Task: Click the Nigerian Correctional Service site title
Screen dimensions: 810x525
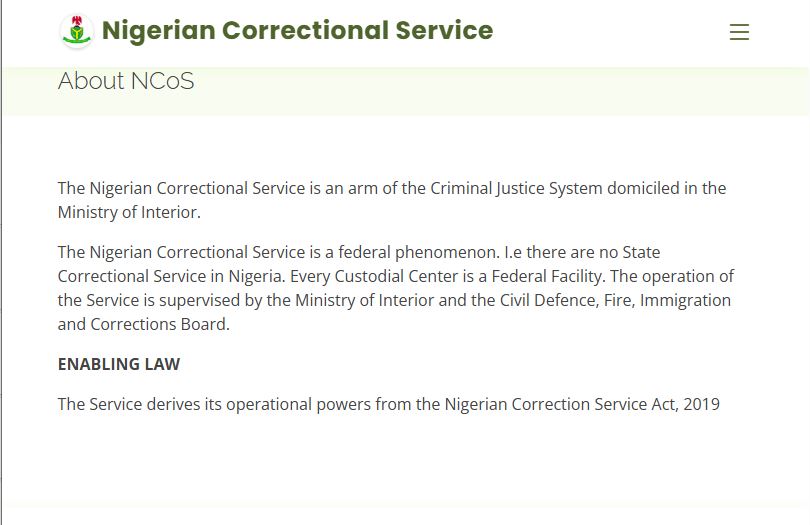Action: click(x=297, y=31)
